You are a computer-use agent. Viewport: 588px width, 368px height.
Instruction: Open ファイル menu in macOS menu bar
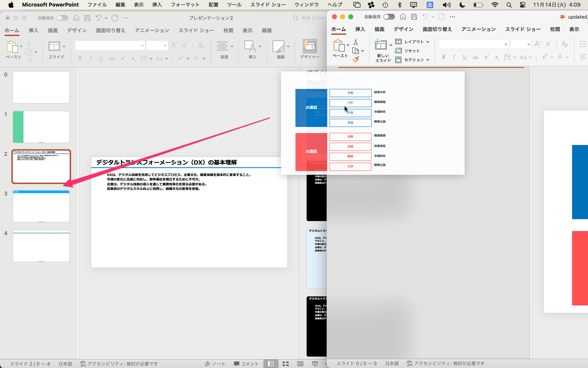coord(97,5)
